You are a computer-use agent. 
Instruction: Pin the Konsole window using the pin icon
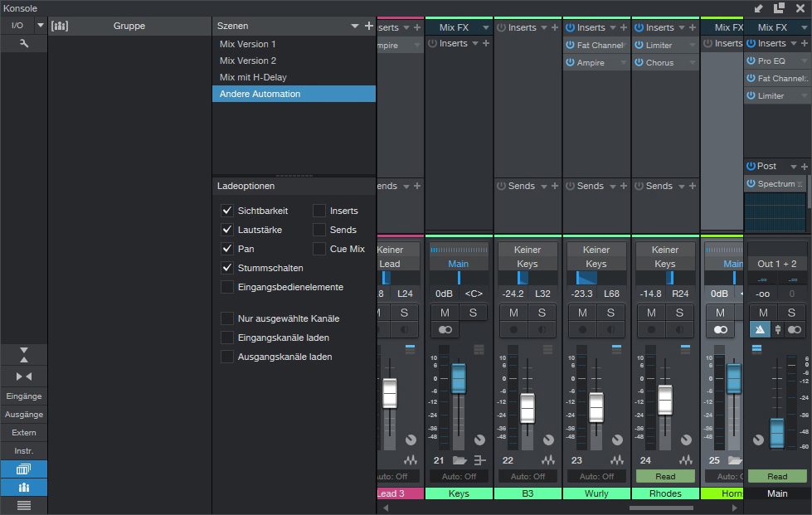pyautogui.click(x=759, y=7)
